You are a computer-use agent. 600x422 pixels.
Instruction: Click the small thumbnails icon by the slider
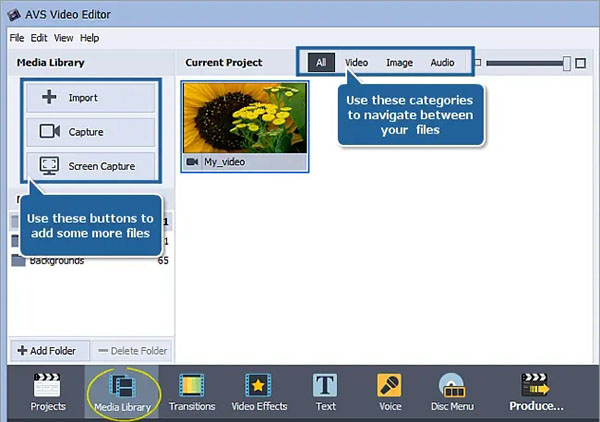click(478, 62)
